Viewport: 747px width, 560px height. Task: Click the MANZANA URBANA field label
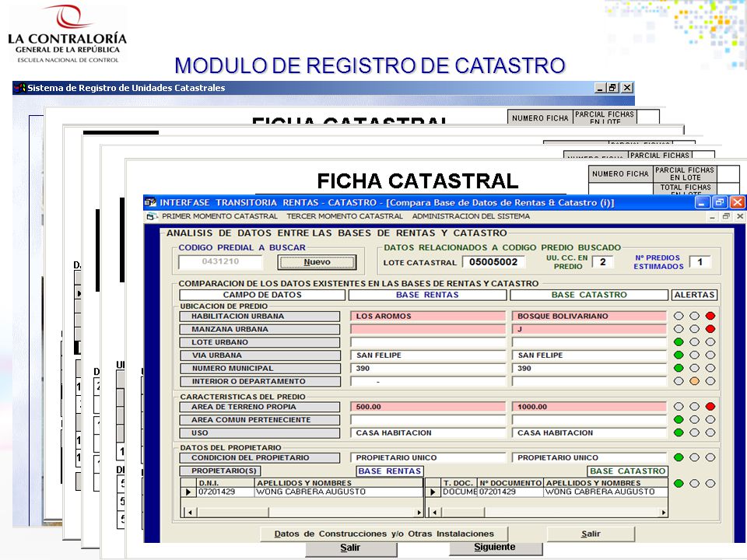coord(260,329)
